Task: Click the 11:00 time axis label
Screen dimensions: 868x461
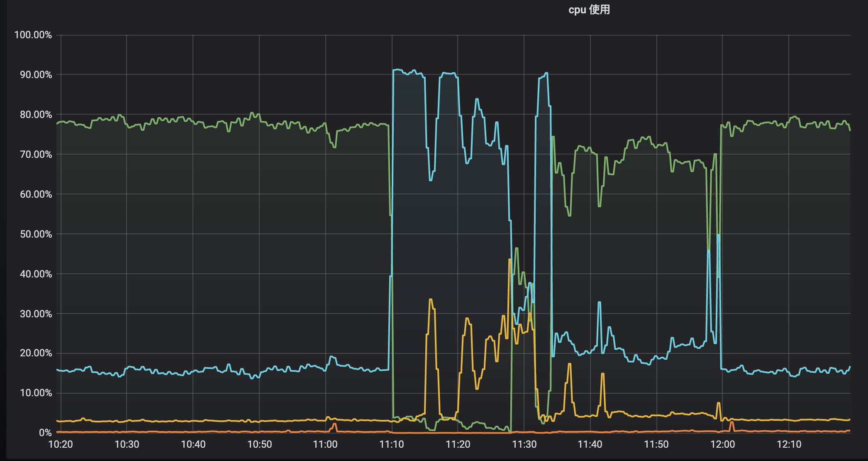Action: pos(325,444)
